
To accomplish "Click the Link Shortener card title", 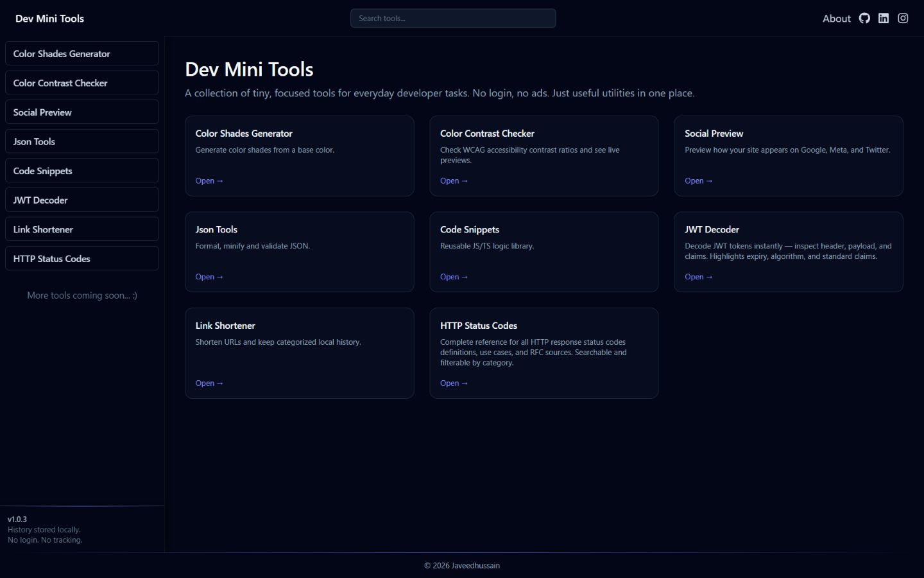I will coord(225,326).
